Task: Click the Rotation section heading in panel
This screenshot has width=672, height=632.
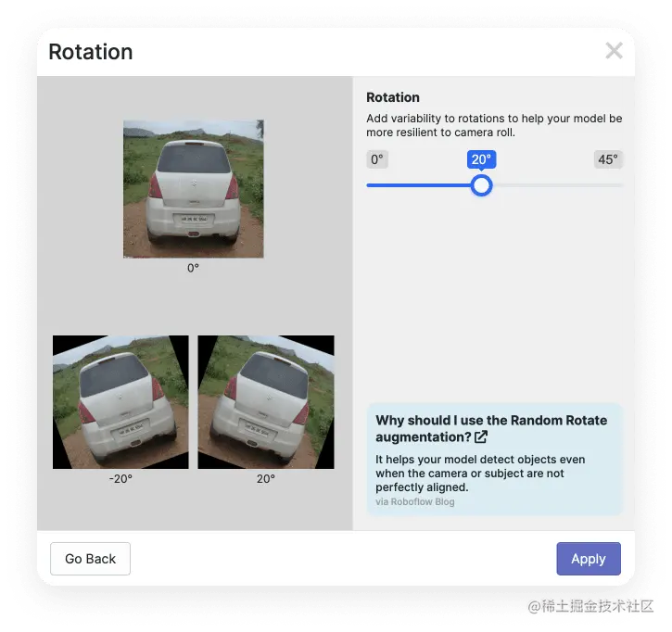Action: pyautogui.click(x=393, y=97)
